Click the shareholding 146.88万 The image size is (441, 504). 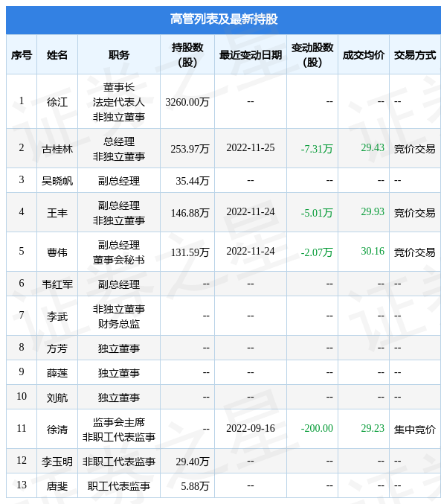[190, 213]
